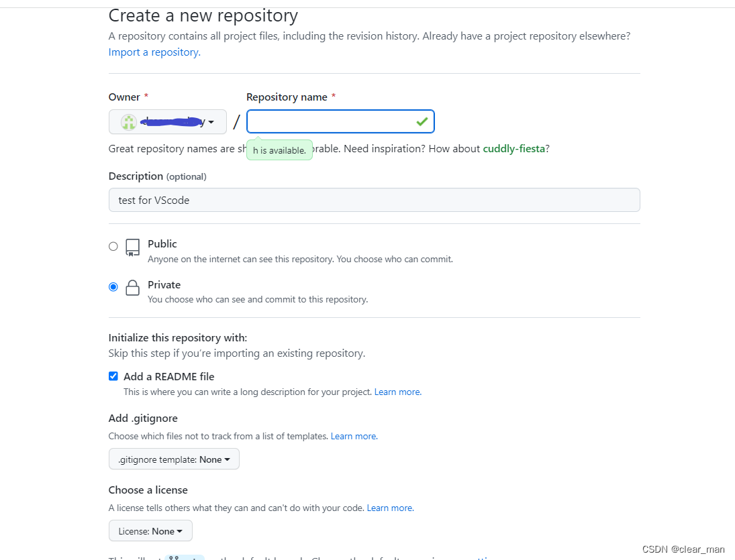This screenshot has width=735, height=560.
Task: Open the .gitignore template dropdown
Action: [174, 459]
